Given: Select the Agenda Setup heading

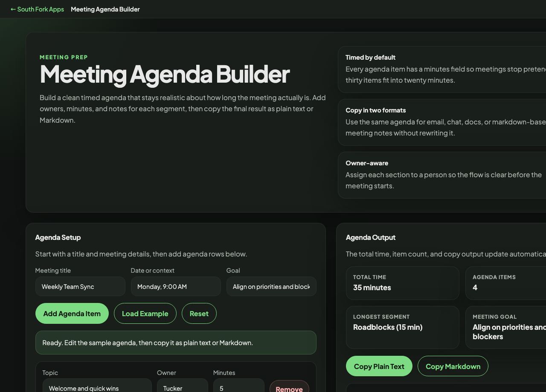Looking at the screenshot, I should click(x=58, y=237).
